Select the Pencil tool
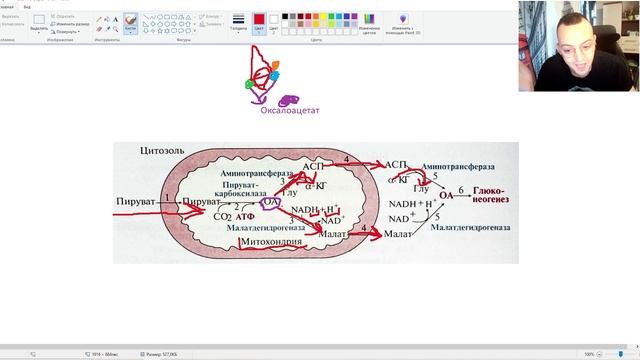The width and height of the screenshot is (640, 360). (99, 20)
